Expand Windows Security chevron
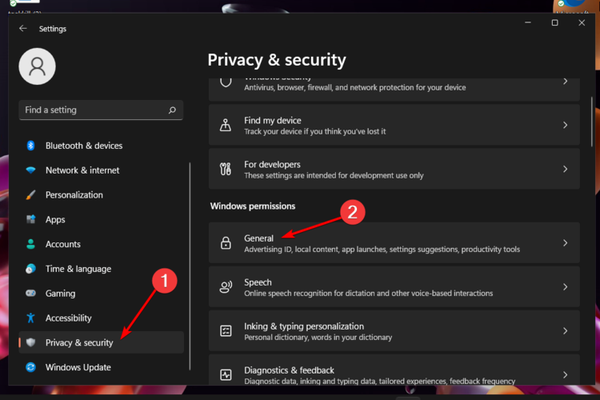 click(565, 81)
